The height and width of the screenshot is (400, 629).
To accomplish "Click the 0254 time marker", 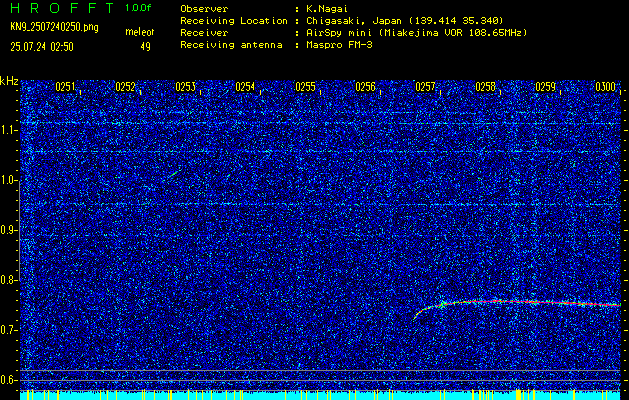I will (x=246, y=87).
